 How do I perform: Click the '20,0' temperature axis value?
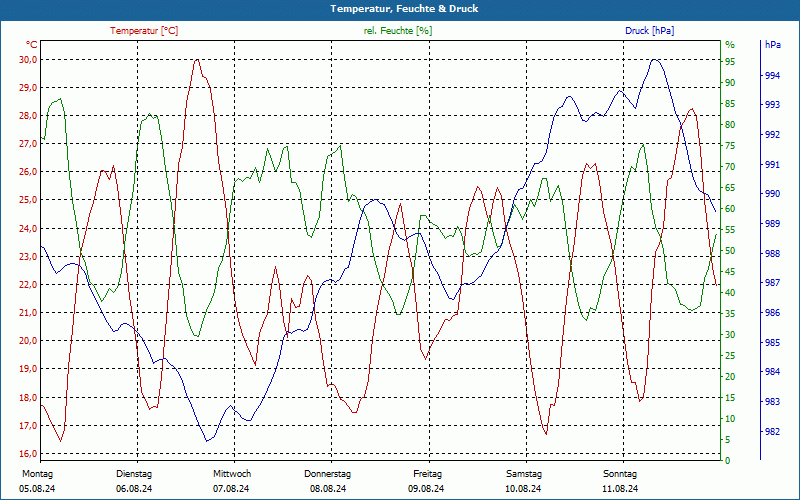pyautogui.click(x=28, y=341)
